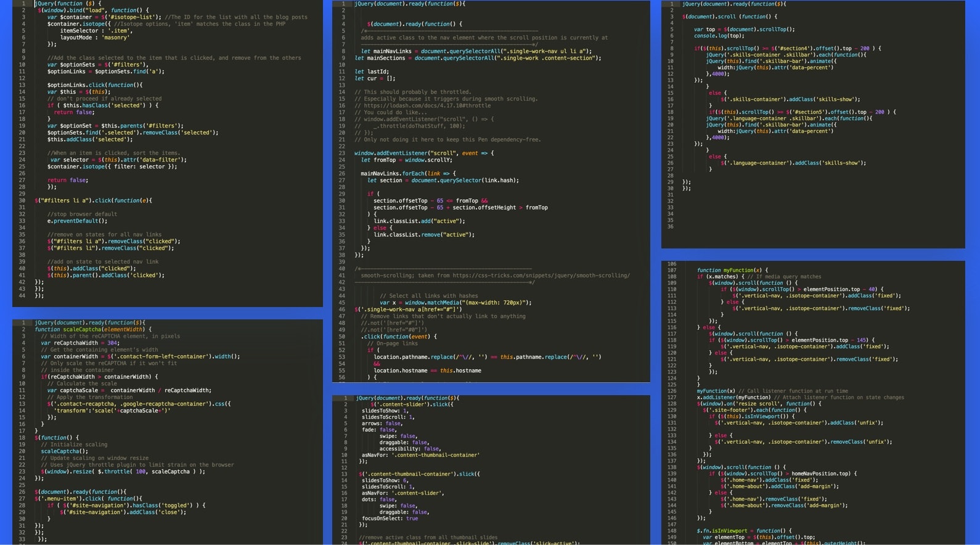Click the call "scaleCaptcha();"
Image resolution: width=980 pixels, height=545 pixels.
(65, 451)
